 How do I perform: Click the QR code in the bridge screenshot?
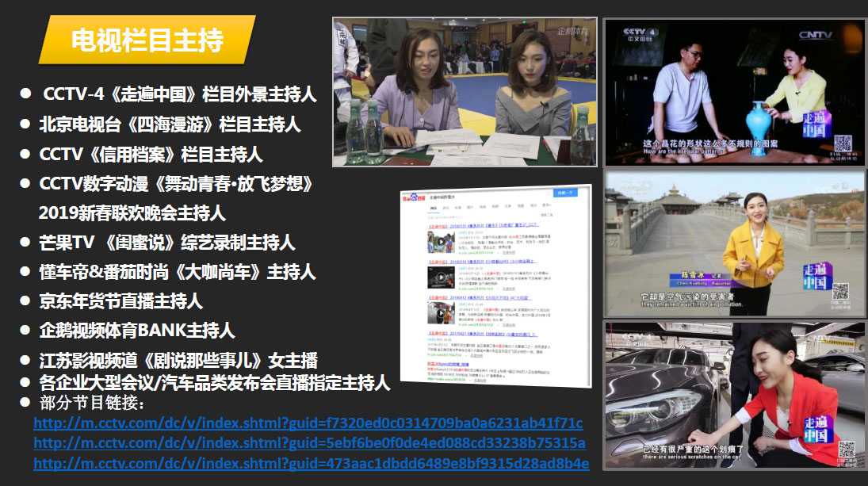[840, 291]
